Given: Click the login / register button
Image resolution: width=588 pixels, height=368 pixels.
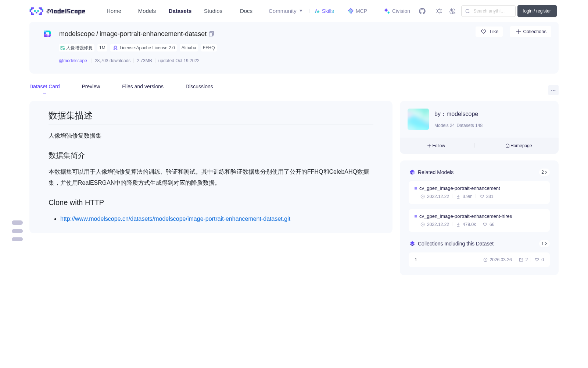Looking at the screenshot, I should [x=537, y=11].
